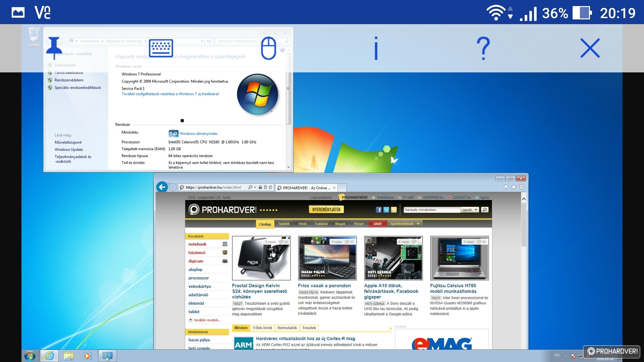Open Apple A10 titkok article title
Image resolution: width=644 pixels, height=362 pixels.
tap(391, 291)
